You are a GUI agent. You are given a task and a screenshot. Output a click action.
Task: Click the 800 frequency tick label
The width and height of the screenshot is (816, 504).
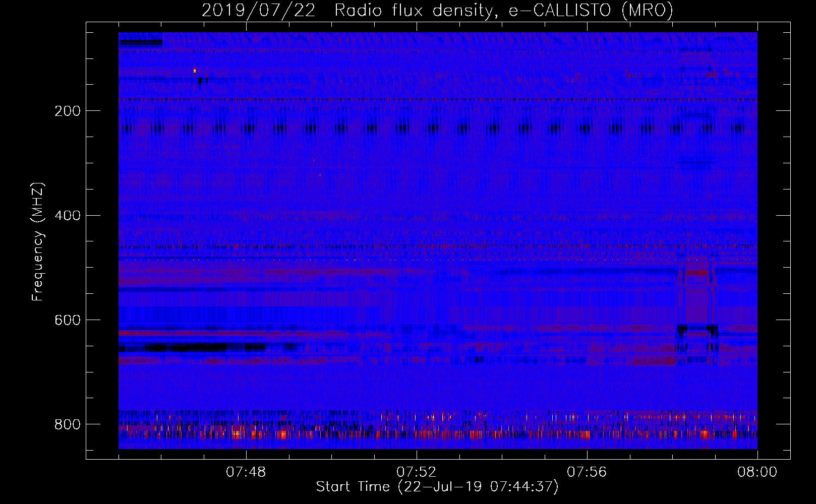tap(68, 425)
